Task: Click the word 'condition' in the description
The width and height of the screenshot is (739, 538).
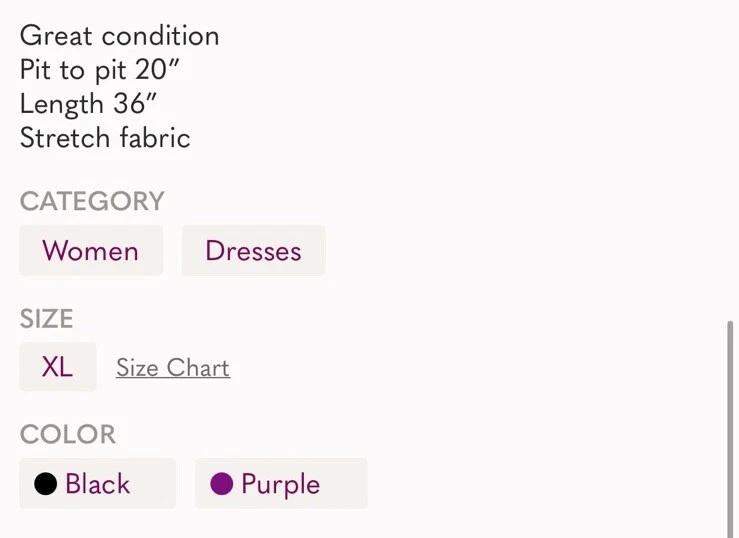Action: click(x=161, y=36)
